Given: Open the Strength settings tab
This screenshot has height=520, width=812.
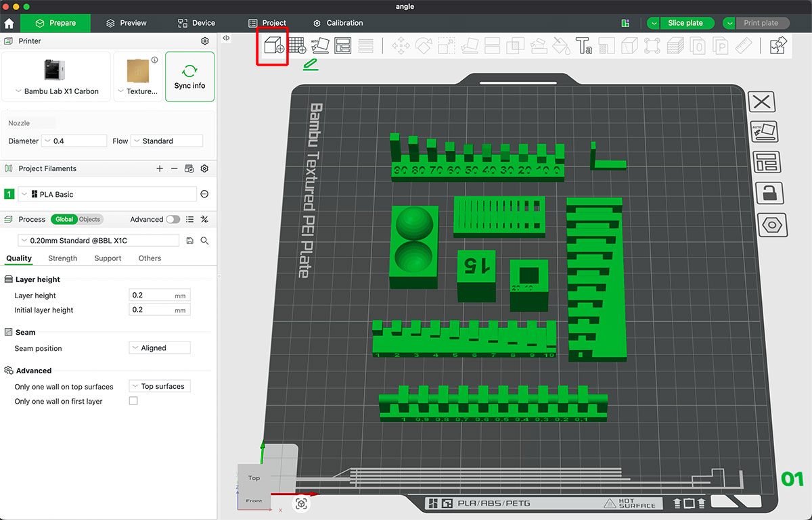Looking at the screenshot, I should coord(63,258).
